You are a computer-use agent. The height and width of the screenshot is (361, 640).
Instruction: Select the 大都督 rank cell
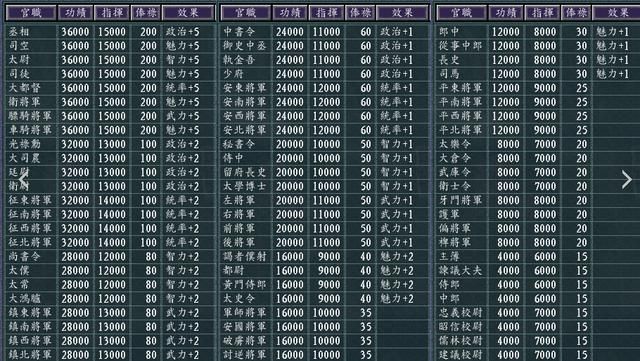(24, 88)
